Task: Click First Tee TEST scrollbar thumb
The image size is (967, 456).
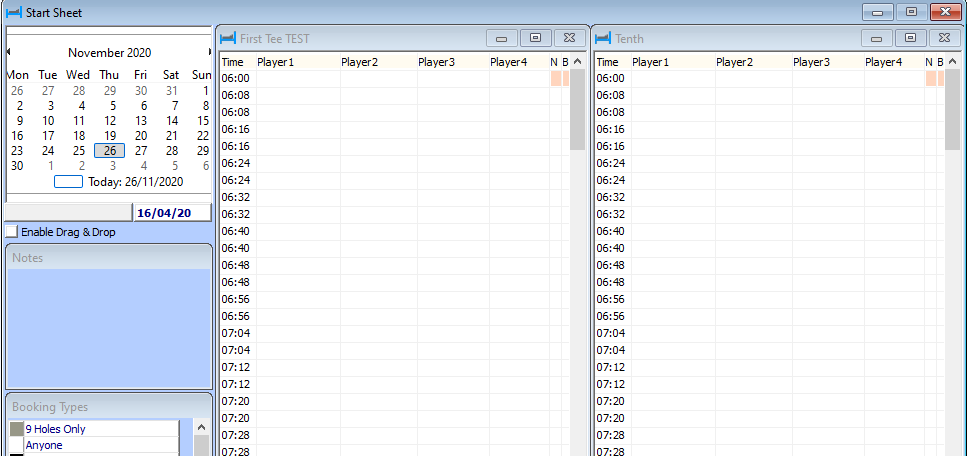Action: (x=577, y=109)
